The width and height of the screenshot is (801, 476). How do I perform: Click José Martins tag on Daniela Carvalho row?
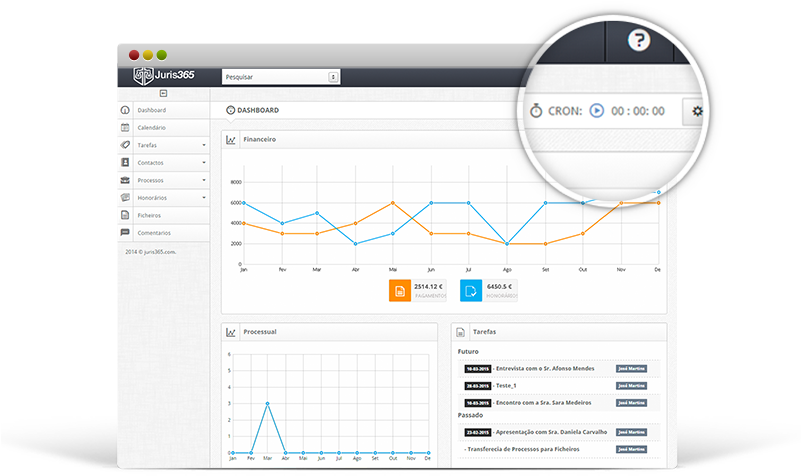[631, 432]
